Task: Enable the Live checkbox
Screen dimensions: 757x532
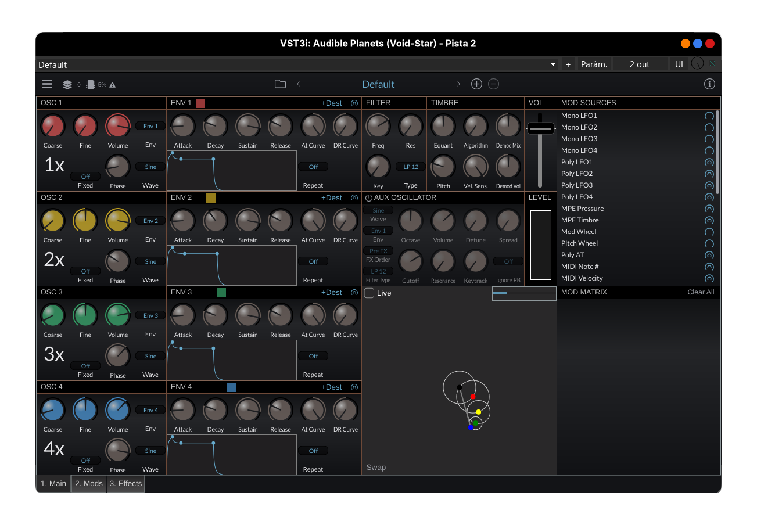Action: pyautogui.click(x=369, y=293)
